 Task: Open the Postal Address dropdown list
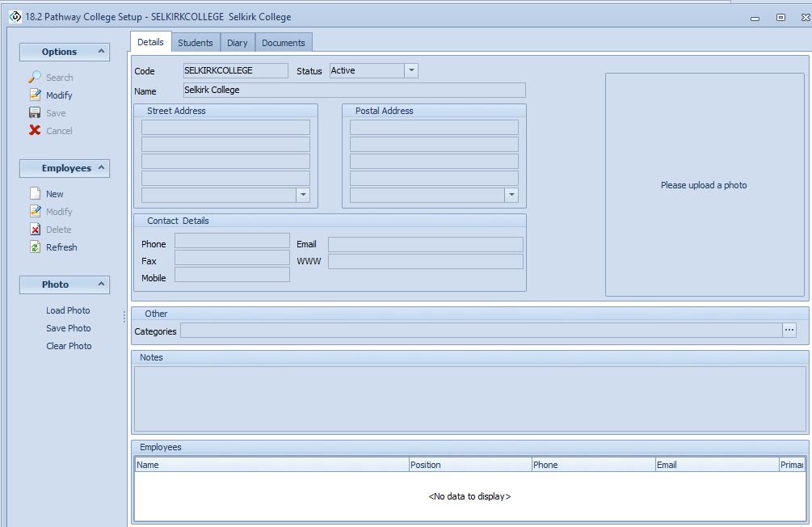pyautogui.click(x=511, y=196)
